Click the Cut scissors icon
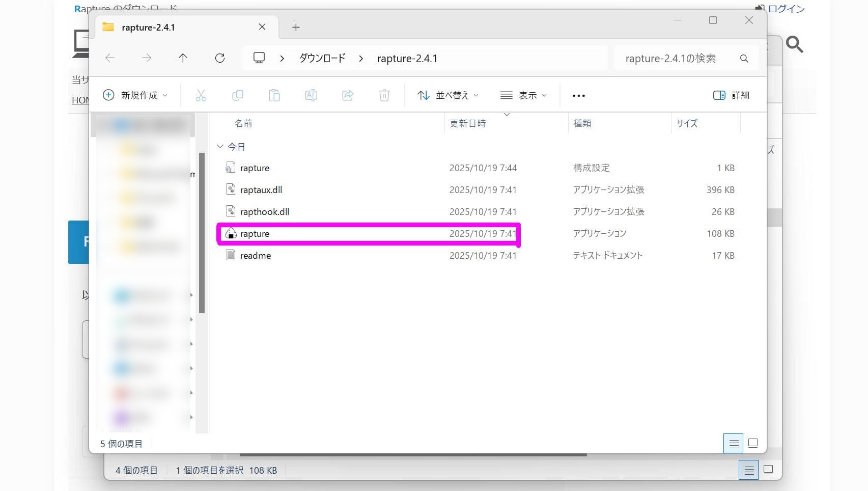868x491 pixels. [x=201, y=95]
